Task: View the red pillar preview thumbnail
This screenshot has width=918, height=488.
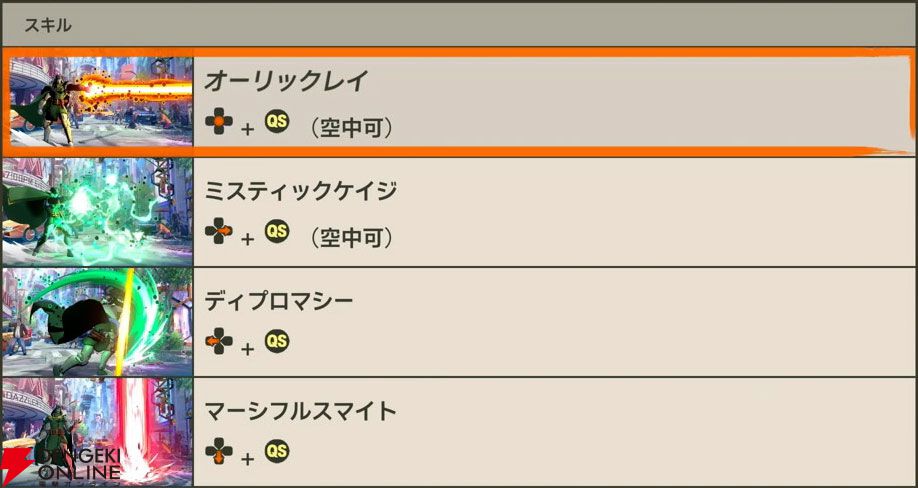Action: tap(97, 432)
